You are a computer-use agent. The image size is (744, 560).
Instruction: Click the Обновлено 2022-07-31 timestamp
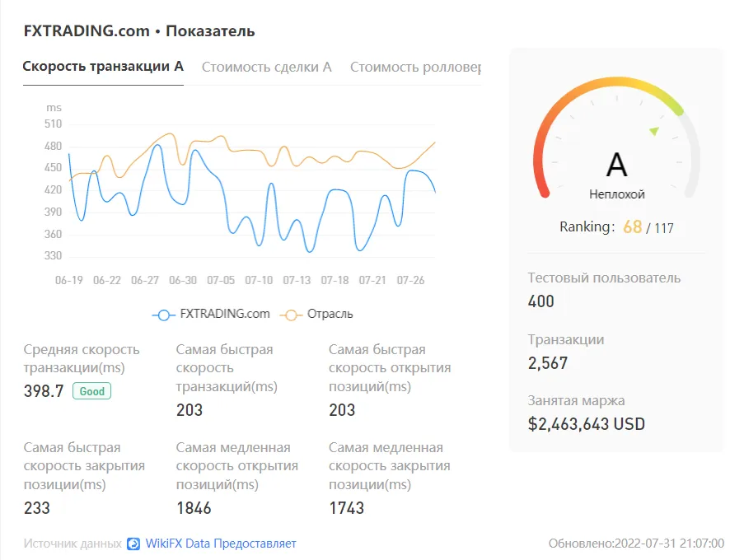click(636, 544)
